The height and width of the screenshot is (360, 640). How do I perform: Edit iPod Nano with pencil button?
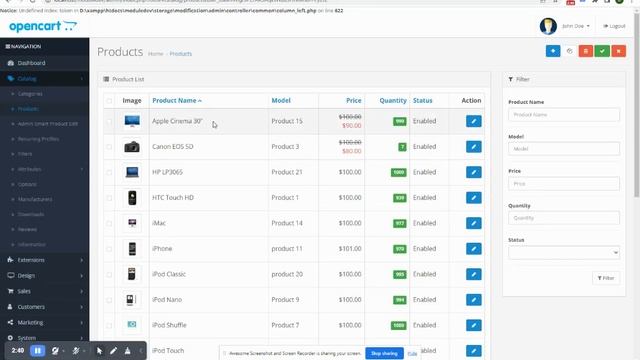473,300
